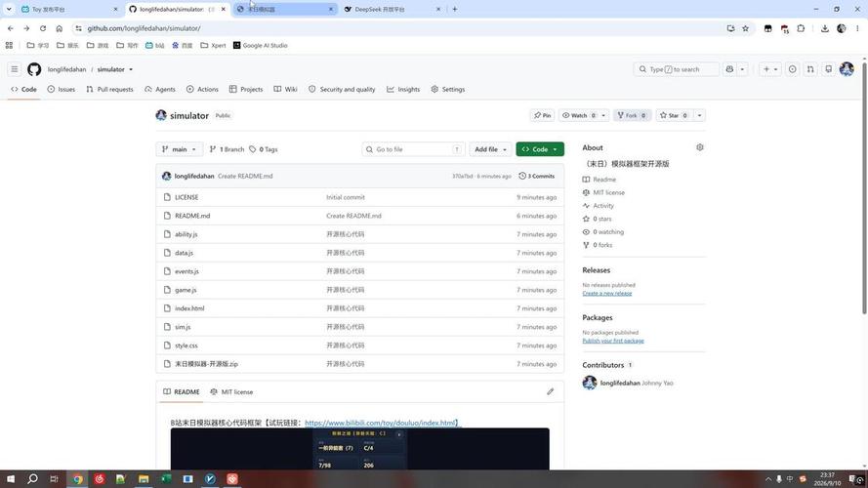Open browser extensions puzzle icon

(x=801, y=28)
